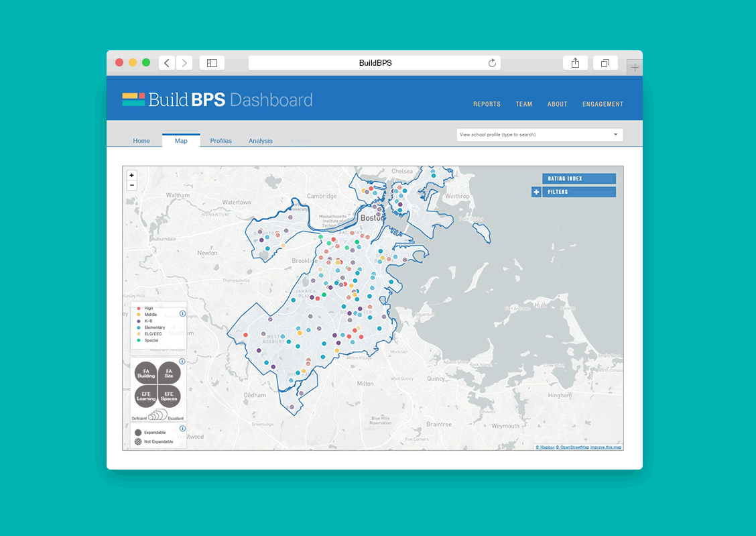Open the OpenStreetMap attribution link
Viewport: 756px width, 536px height.
click(x=572, y=447)
